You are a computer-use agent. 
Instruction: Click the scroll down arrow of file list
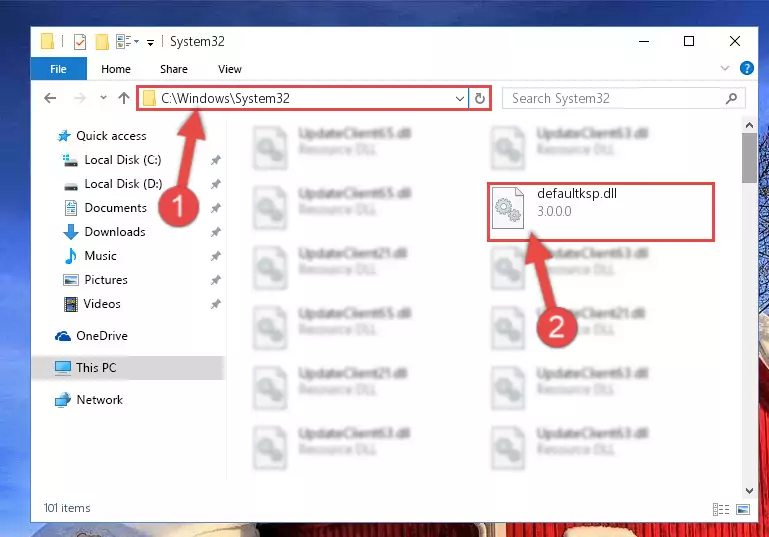click(749, 490)
